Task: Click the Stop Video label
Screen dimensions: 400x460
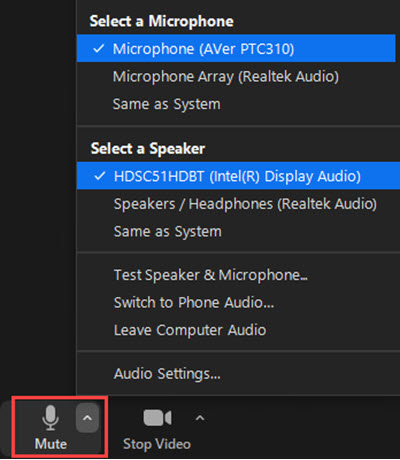Action: pos(157,444)
